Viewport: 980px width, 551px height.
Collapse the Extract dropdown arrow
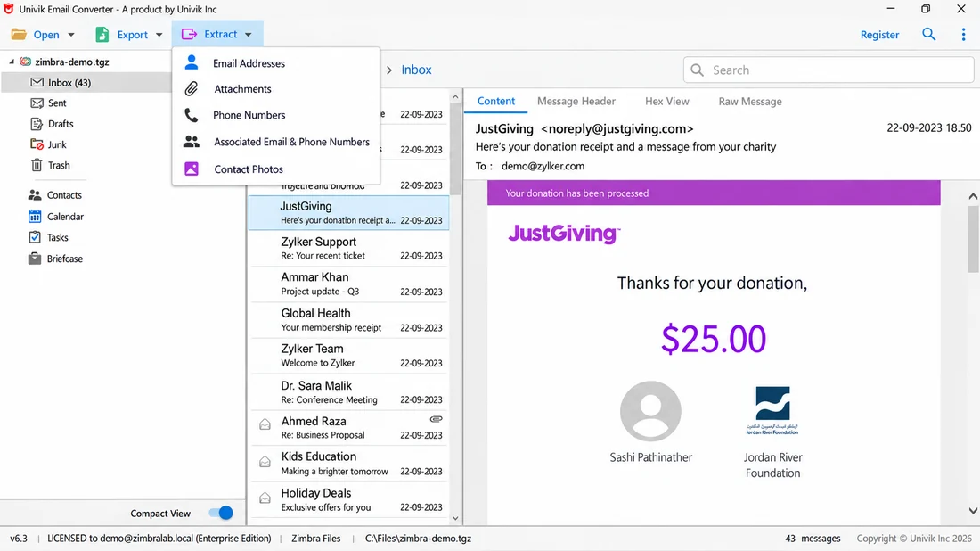[x=249, y=35]
